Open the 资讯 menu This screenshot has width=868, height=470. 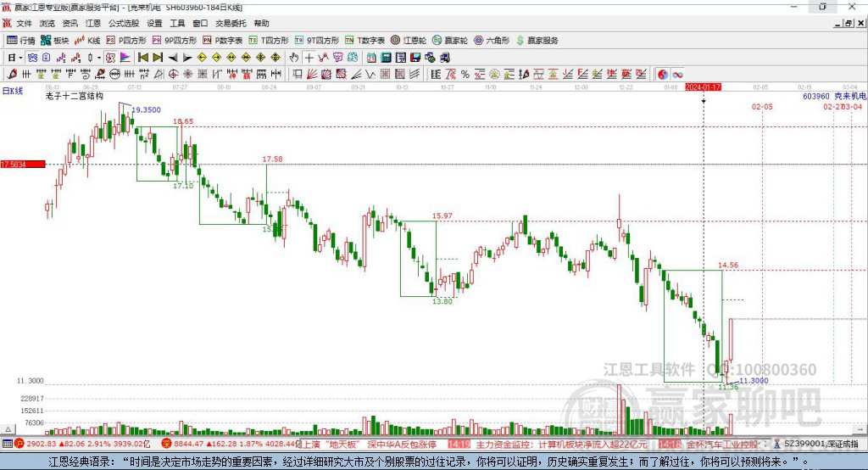(70, 23)
